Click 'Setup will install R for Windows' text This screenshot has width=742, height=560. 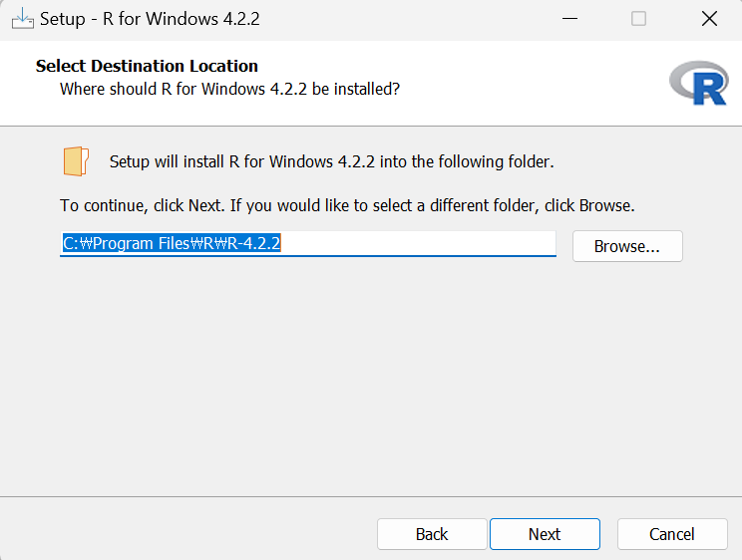click(332, 161)
